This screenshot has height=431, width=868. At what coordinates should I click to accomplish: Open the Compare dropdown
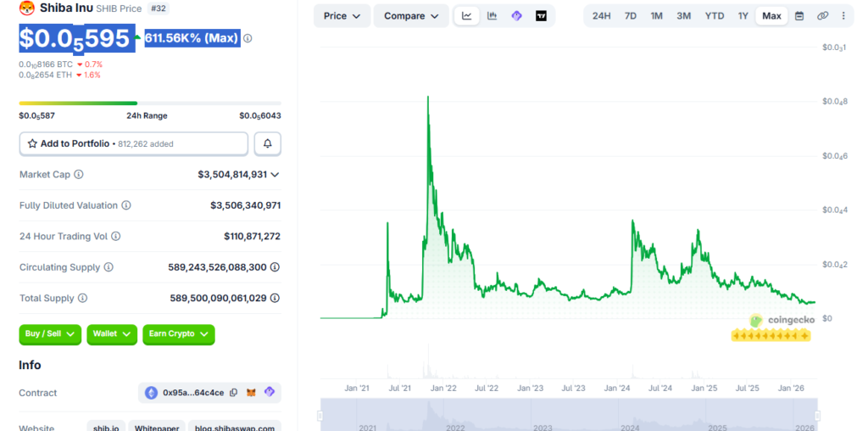(411, 16)
